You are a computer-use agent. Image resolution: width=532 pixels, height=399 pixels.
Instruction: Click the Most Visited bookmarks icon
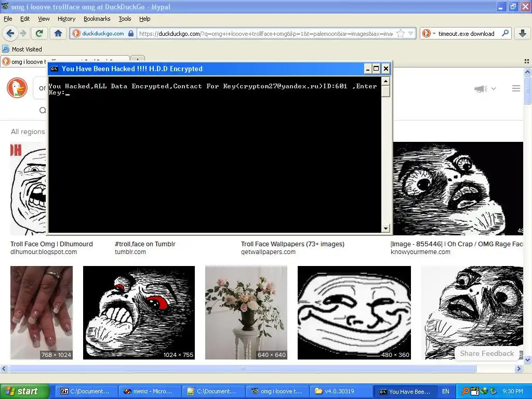click(x=6, y=49)
